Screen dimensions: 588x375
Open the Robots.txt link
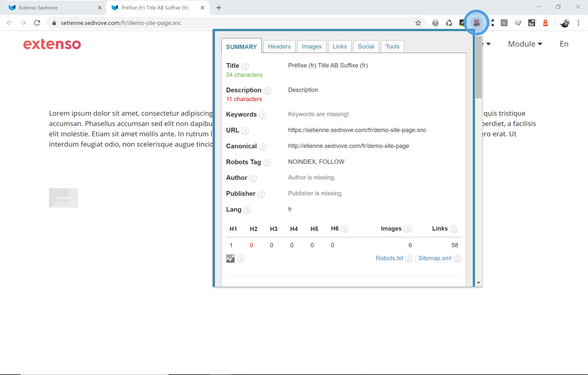click(389, 258)
